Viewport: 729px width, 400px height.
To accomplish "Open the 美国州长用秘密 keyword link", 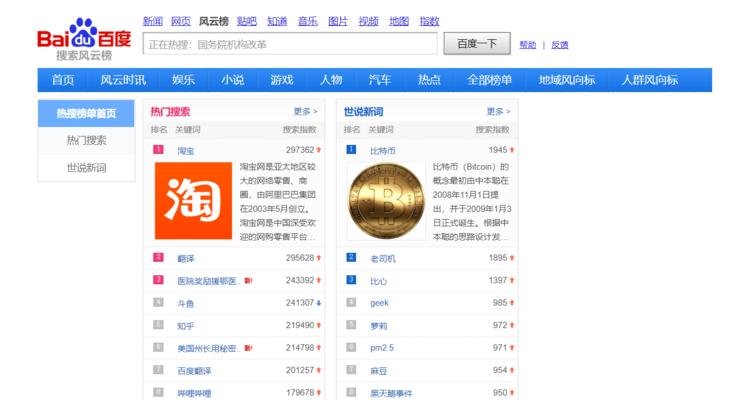I will pos(208,348).
